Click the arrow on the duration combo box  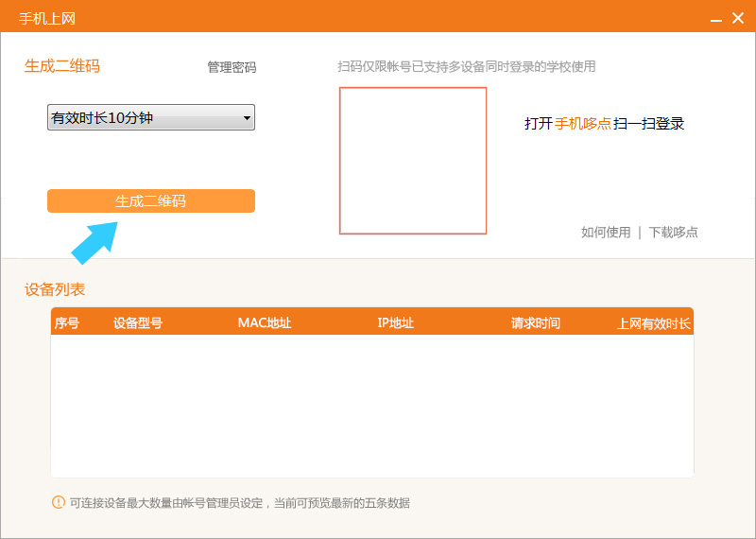tap(247, 118)
